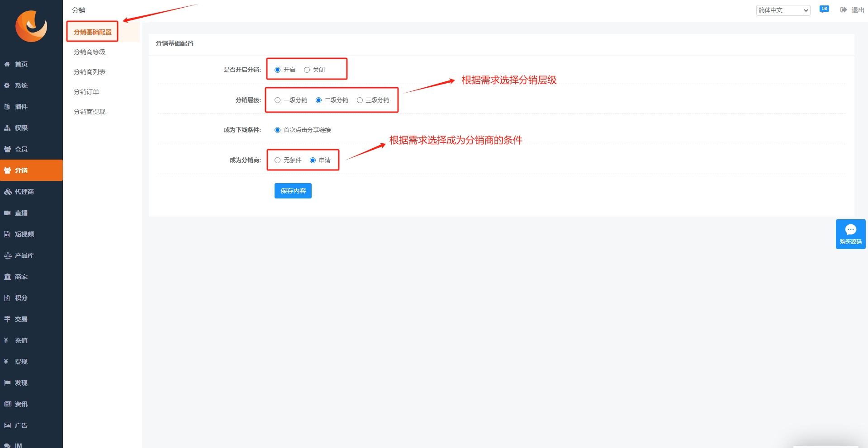868x448 pixels.
Task: Open the 代理商 sidebar section
Action: (x=31, y=192)
